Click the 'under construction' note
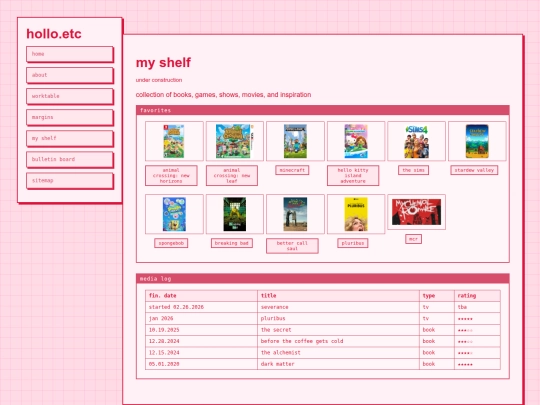 point(159,80)
